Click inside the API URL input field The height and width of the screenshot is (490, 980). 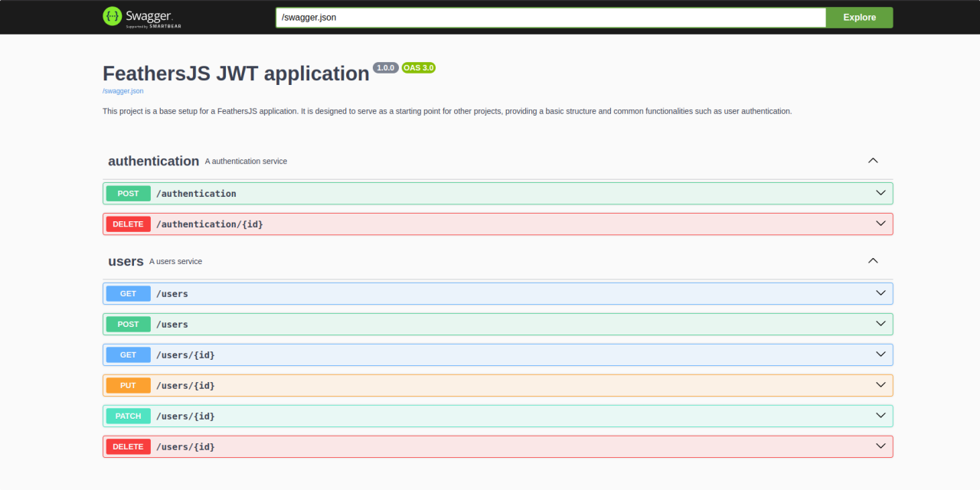tap(536, 17)
